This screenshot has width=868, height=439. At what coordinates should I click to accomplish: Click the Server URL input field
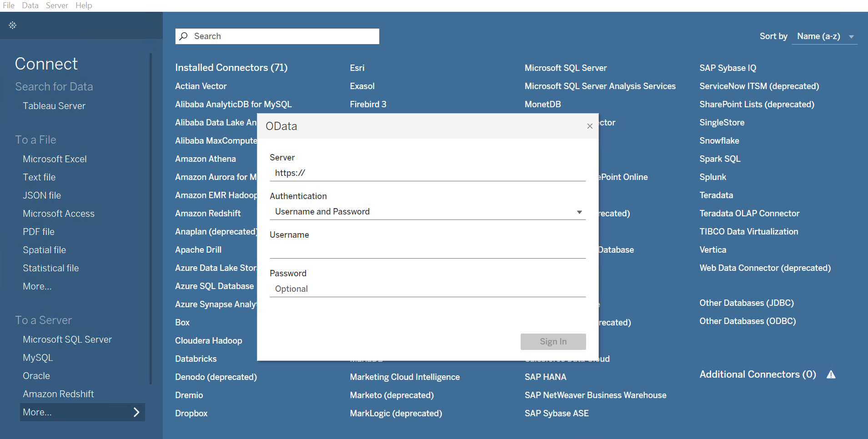(427, 173)
